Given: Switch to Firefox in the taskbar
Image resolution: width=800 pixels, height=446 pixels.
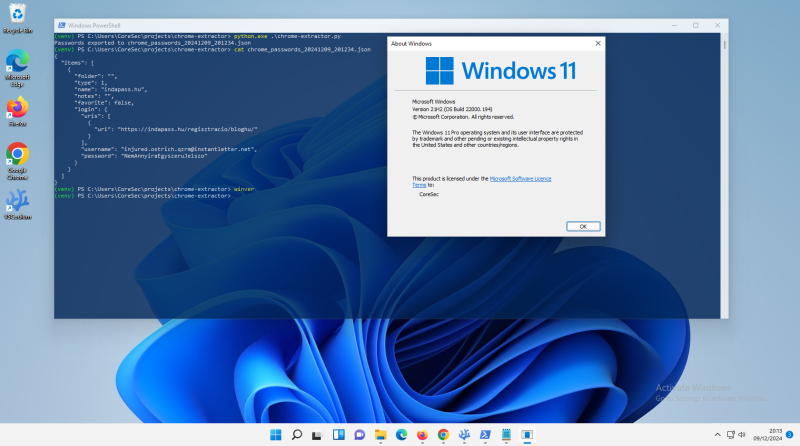Looking at the screenshot, I should click(422, 435).
